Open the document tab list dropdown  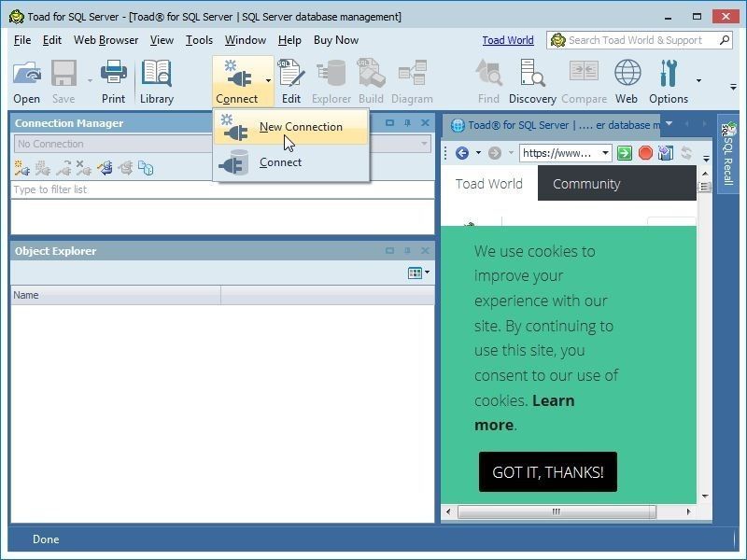point(669,124)
